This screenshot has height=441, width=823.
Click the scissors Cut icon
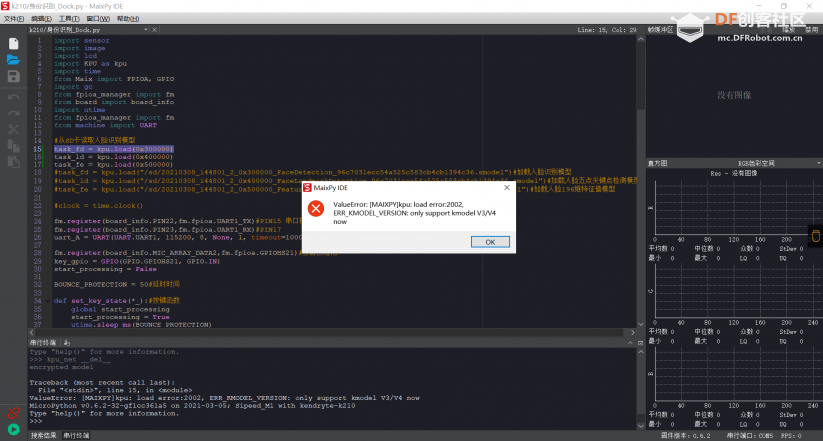coord(14,129)
